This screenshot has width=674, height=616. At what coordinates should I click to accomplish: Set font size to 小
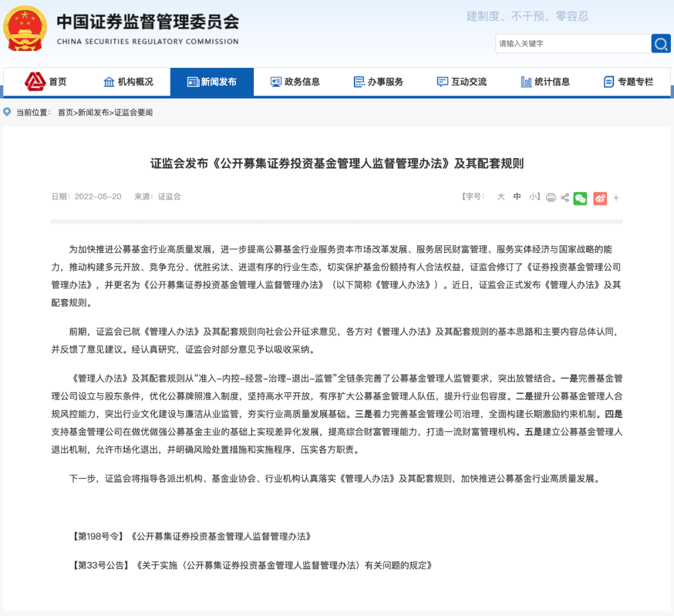point(534,197)
